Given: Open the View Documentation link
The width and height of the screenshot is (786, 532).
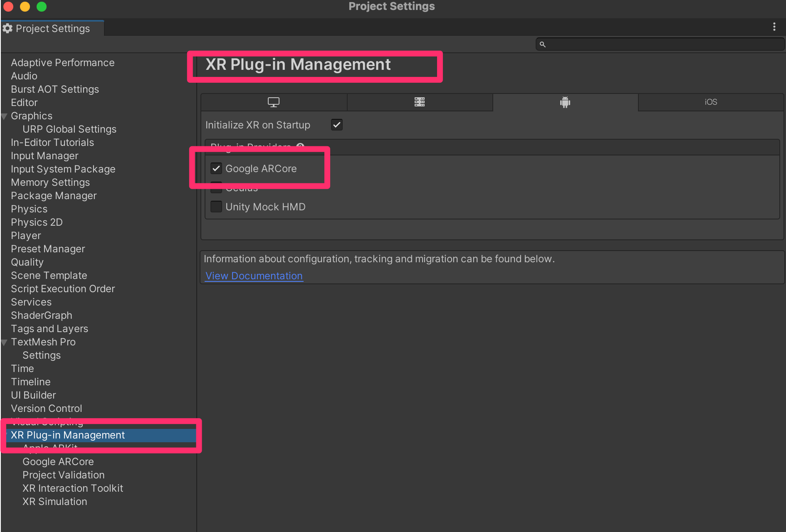Looking at the screenshot, I should click(254, 276).
